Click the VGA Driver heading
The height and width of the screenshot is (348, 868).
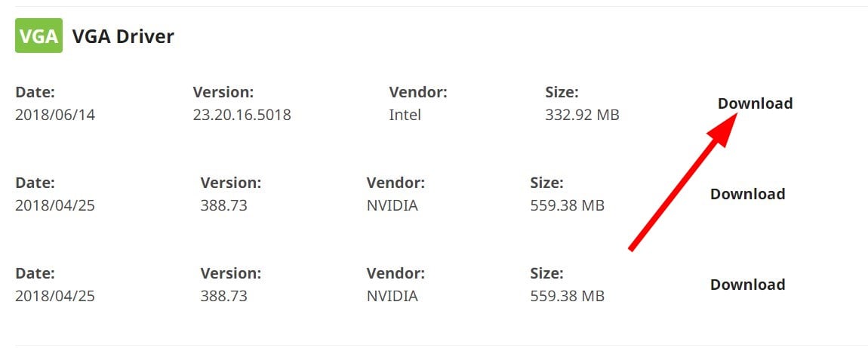(x=123, y=36)
